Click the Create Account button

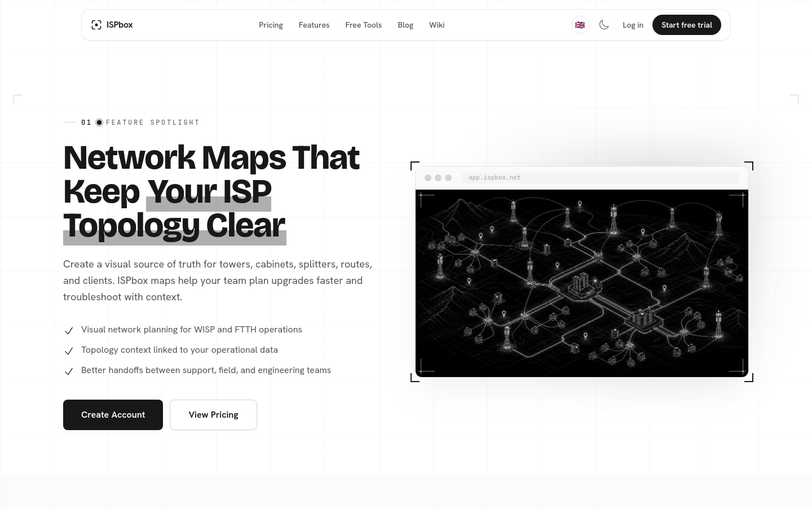(x=113, y=415)
